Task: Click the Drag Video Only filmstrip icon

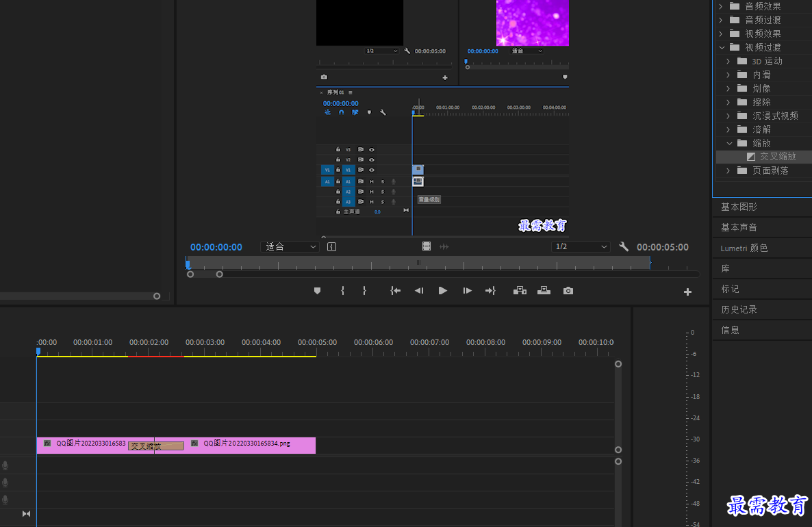Action: click(426, 246)
